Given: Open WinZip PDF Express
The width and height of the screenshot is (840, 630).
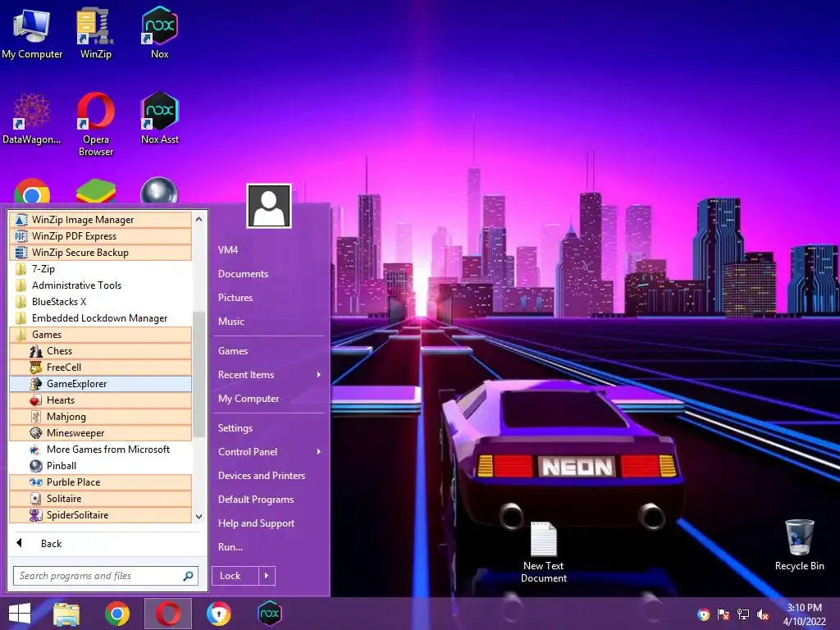Looking at the screenshot, I should (x=100, y=236).
